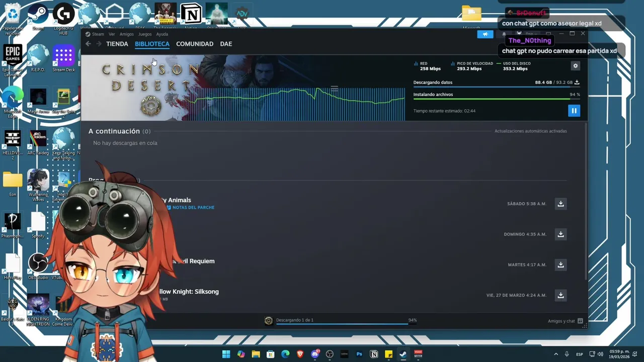Viewport: 644px width, 362px height.
Task: Switch to the COMUNIDAD tab
Action: click(x=195, y=44)
